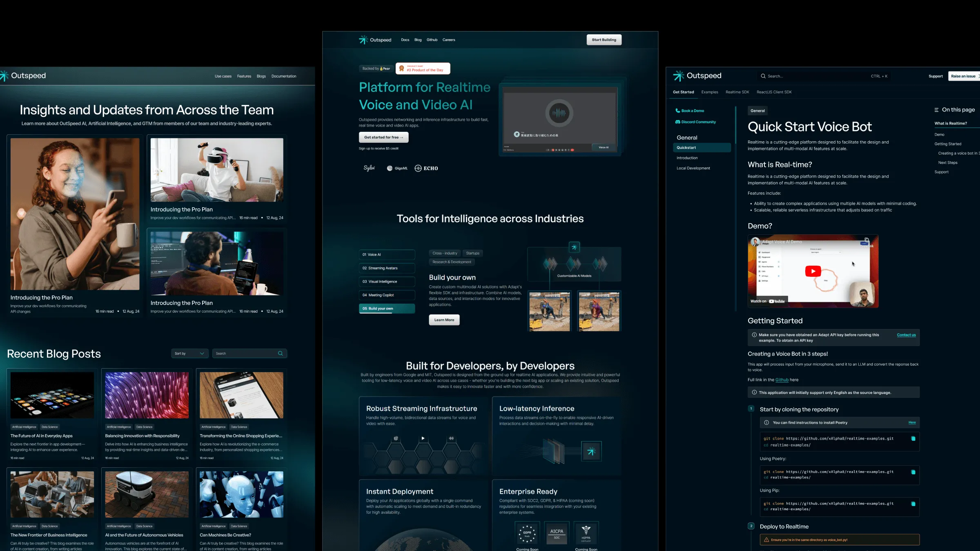Image resolution: width=980 pixels, height=551 pixels.
Task: Click the Support link in the docs header
Action: tap(935, 76)
